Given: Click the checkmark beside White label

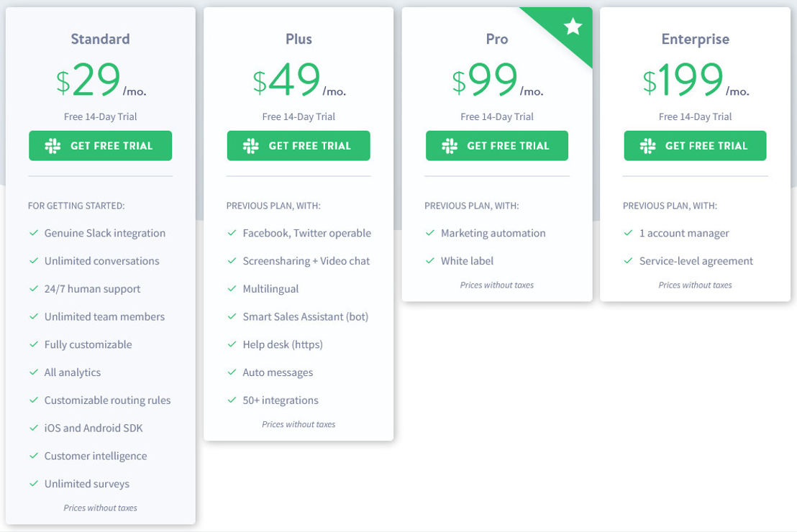Looking at the screenshot, I should (x=430, y=261).
